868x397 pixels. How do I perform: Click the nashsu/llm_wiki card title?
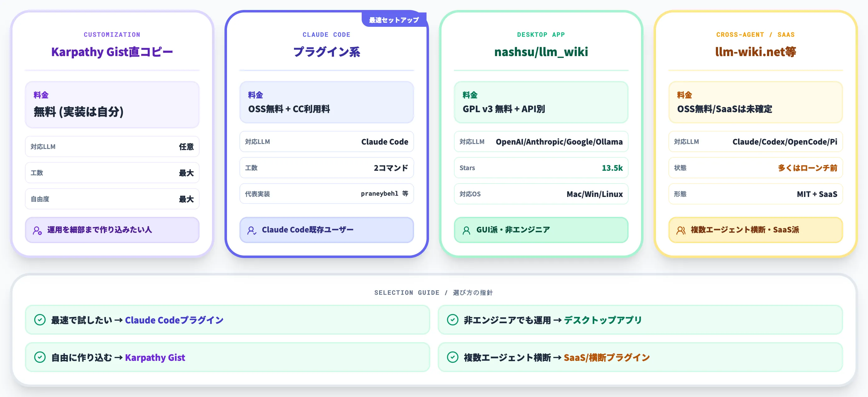pyautogui.click(x=541, y=52)
